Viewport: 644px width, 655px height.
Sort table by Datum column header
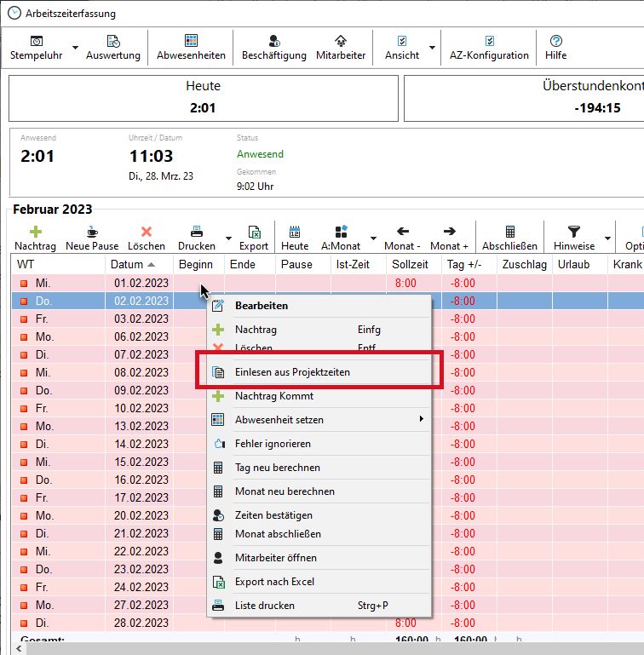pos(127,265)
